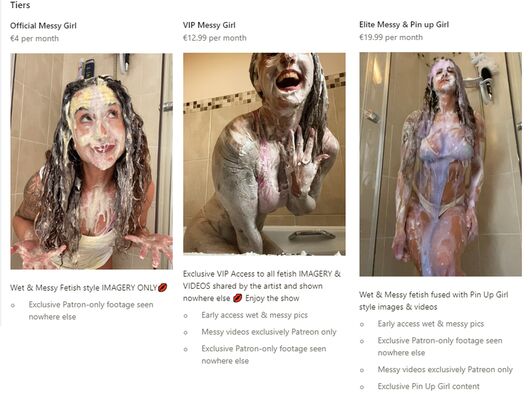Image resolution: width=530 pixels, height=400 pixels.
Task: Click Elite Early access wet & messy pics
Action: click(x=431, y=324)
